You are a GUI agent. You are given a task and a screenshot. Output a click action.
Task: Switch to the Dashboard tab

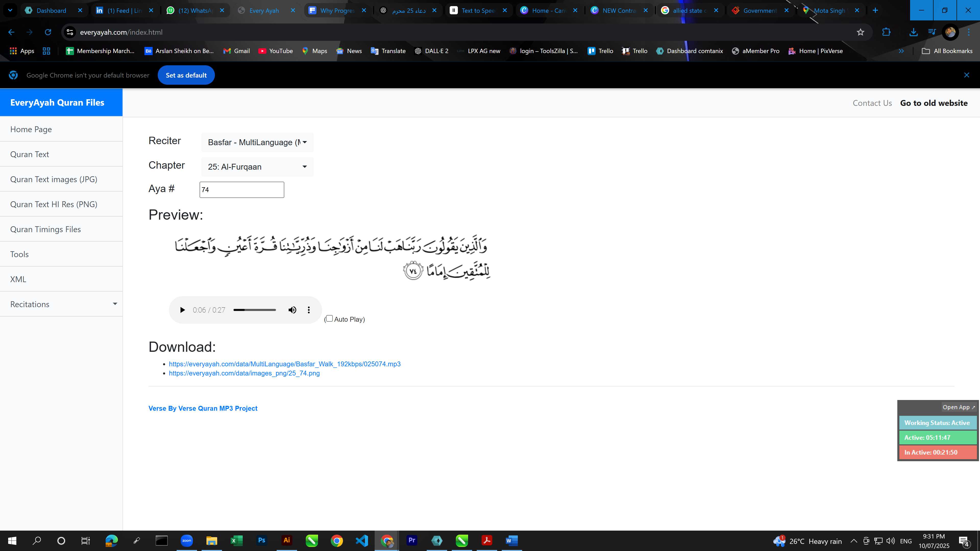coord(51,10)
